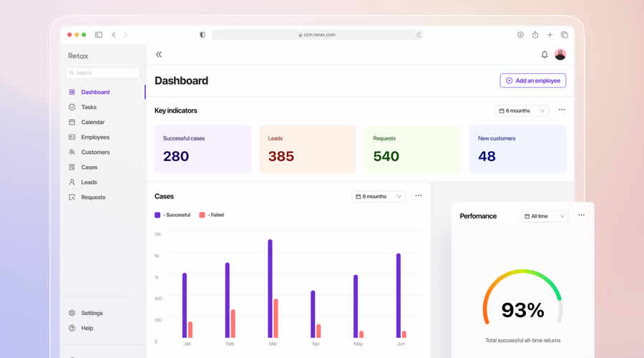Open the user profile avatar
The width and height of the screenshot is (644, 358).
click(560, 54)
